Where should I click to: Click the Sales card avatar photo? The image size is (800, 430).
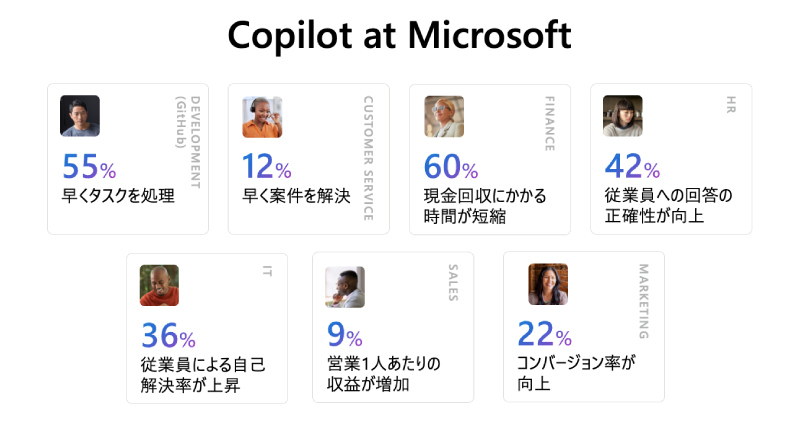345,287
